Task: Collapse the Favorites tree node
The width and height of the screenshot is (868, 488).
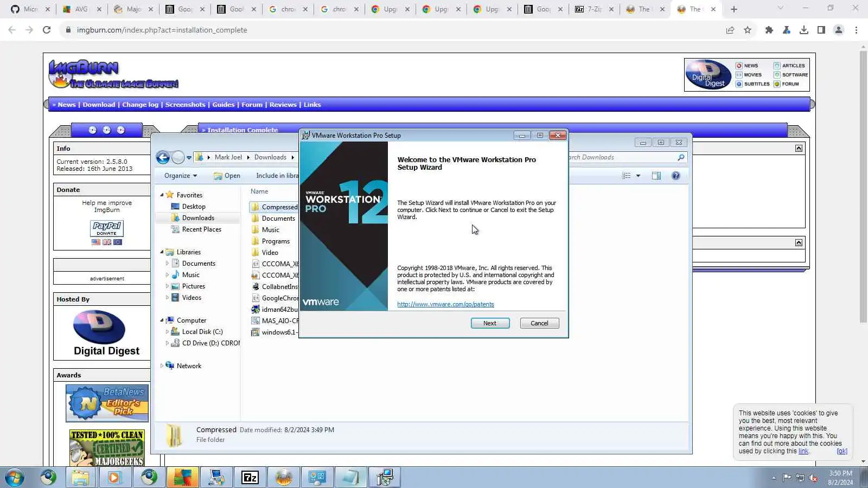Action: (x=162, y=195)
